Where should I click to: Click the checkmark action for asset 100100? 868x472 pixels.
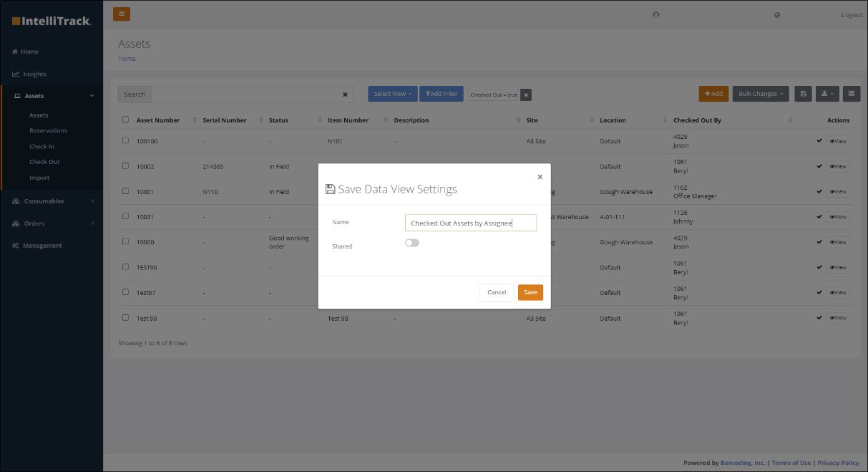tap(819, 140)
